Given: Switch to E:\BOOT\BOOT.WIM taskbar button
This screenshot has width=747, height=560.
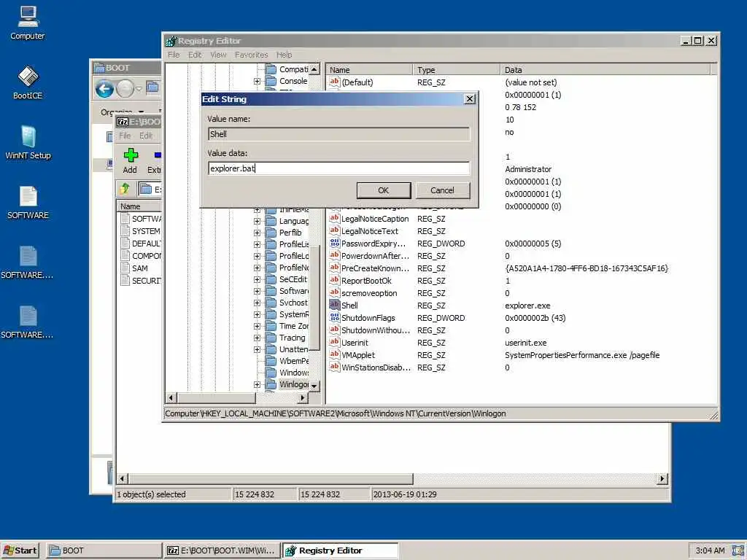Looking at the screenshot, I should (x=222, y=551).
